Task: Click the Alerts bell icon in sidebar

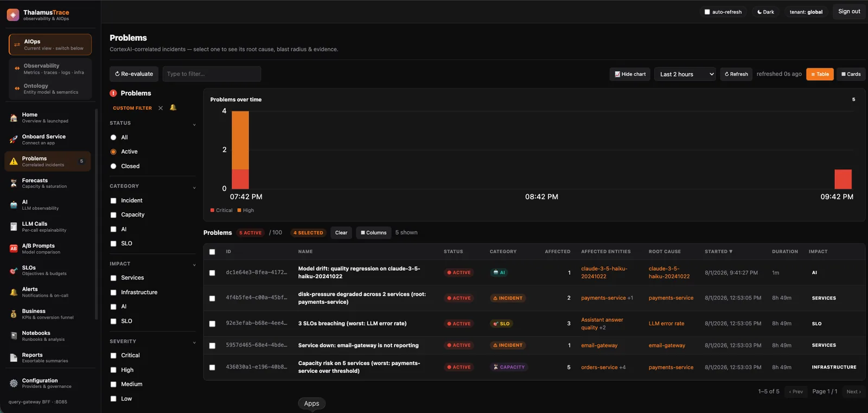Action: (x=14, y=293)
